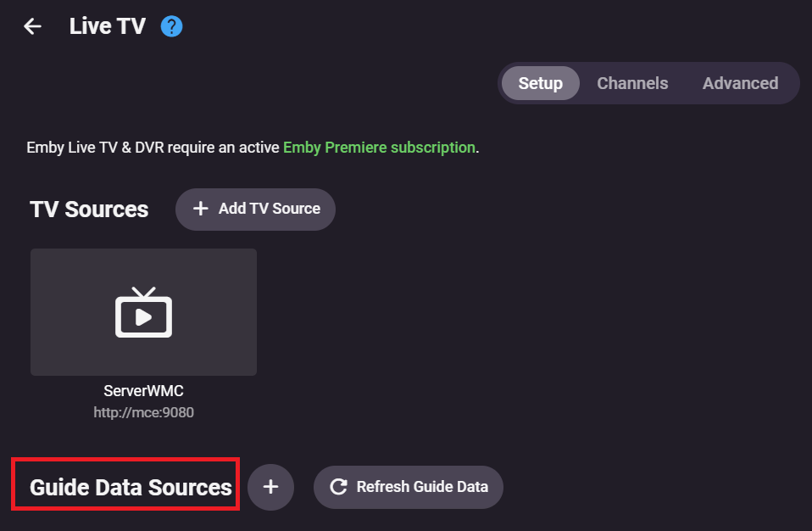Add a guide data source with plus button
The height and width of the screenshot is (531, 812).
[x=270, y=487]
